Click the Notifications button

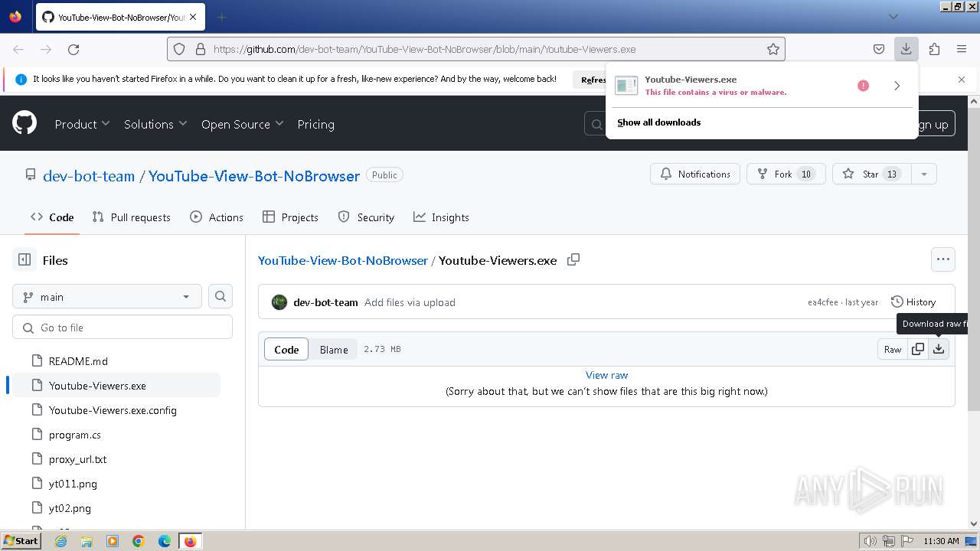pos(695,174)
